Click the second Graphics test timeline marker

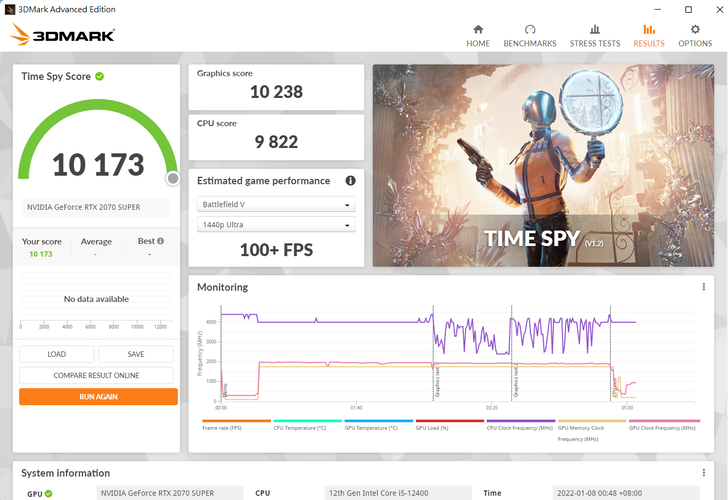[515, 382]
